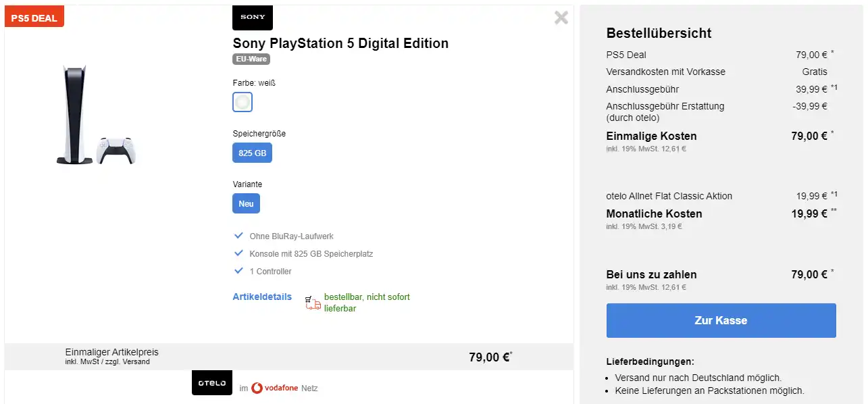Click the Sony brand logo
The height and width of the screenshot is (404, 868).
pos(253,18)
